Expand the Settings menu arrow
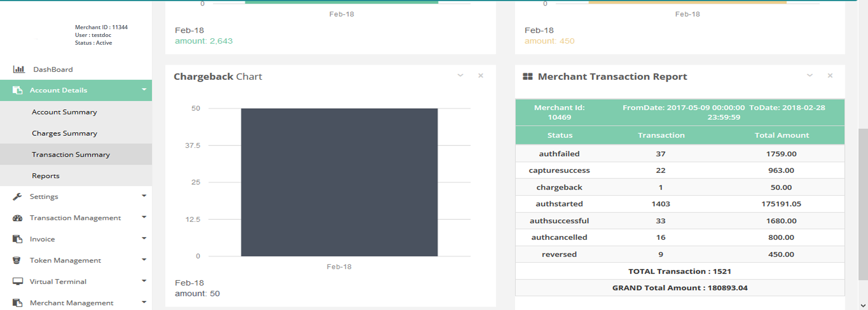Screen dimensions: 868x310 144,196
